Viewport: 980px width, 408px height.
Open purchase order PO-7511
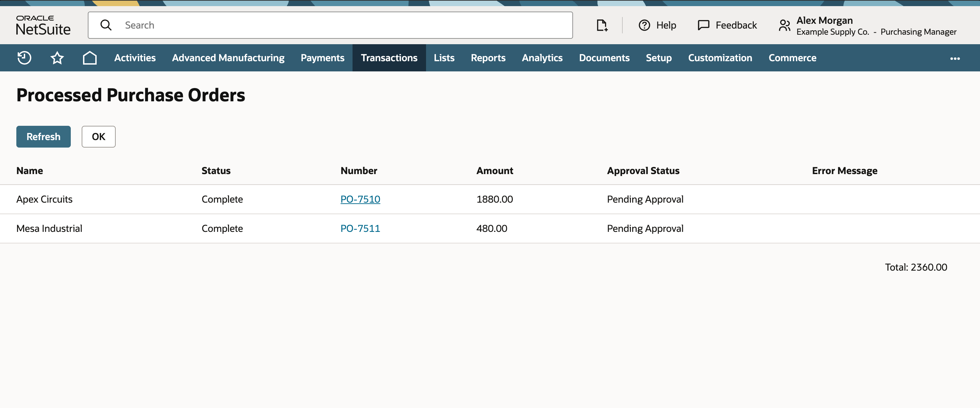(360, 228)
